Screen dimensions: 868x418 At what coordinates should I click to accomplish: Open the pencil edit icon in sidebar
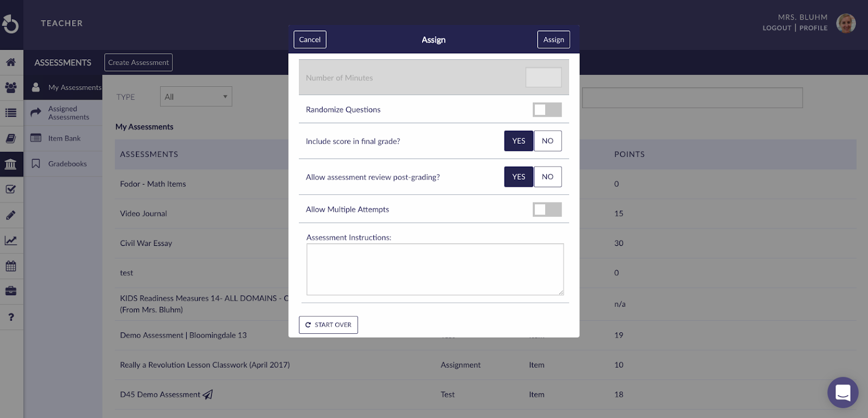click(x=11, y=215)
